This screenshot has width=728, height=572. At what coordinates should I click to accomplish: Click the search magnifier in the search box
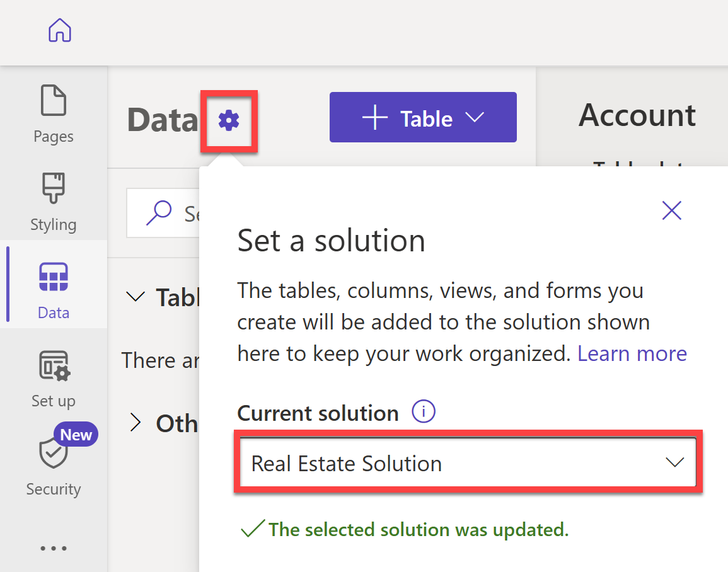pos(160,213)
